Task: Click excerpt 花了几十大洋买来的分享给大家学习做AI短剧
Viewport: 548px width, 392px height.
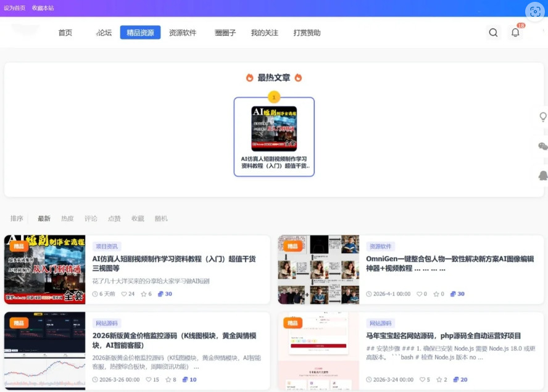Action: 151,281
